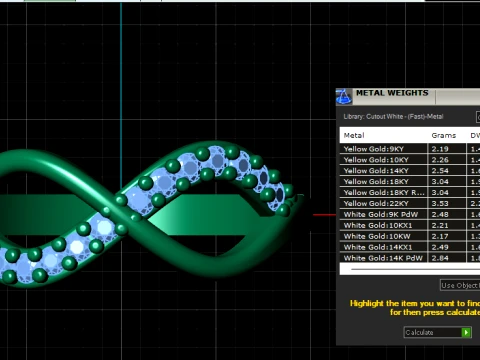The width and height of the screenshot is (480, 360).
Task: Select the Yellow Gold:18KY row
Action: 410,182
